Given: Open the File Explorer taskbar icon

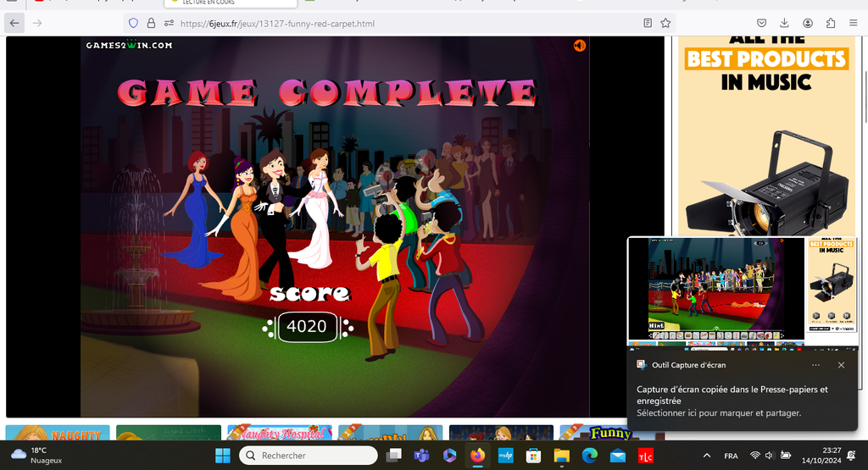Looking at the screenshot, I should point(561,456).
